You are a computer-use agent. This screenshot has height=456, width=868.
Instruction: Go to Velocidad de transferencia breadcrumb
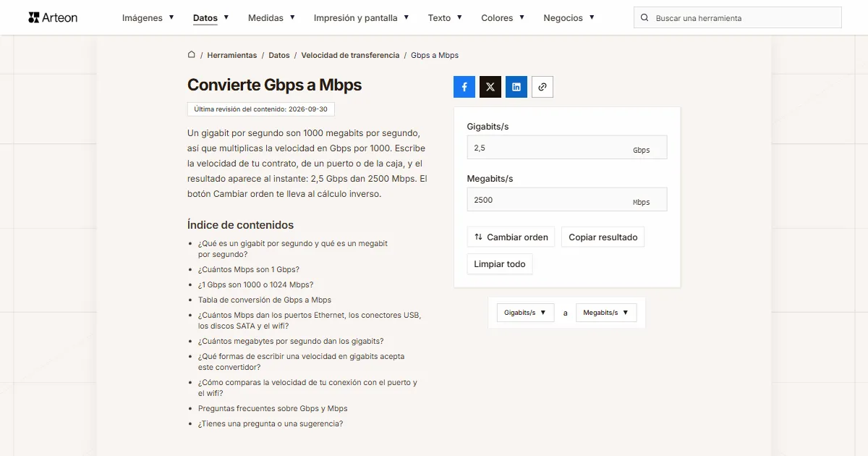pos(350,55)
